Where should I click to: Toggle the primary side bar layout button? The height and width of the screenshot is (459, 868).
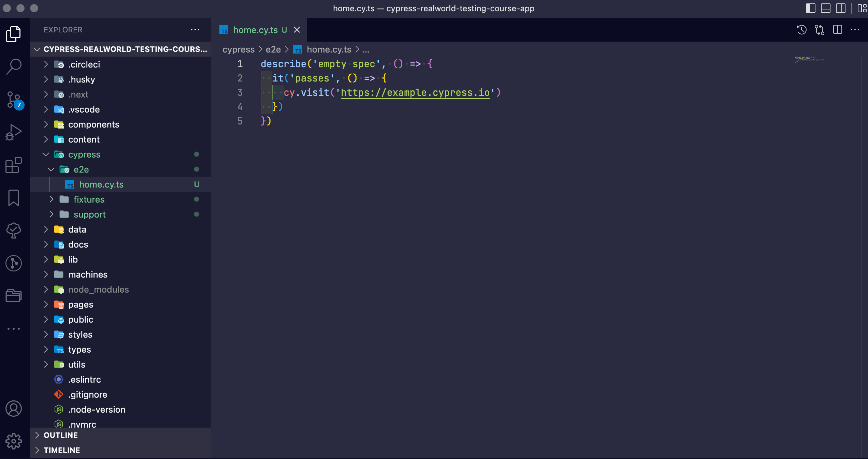coord(810,8)
